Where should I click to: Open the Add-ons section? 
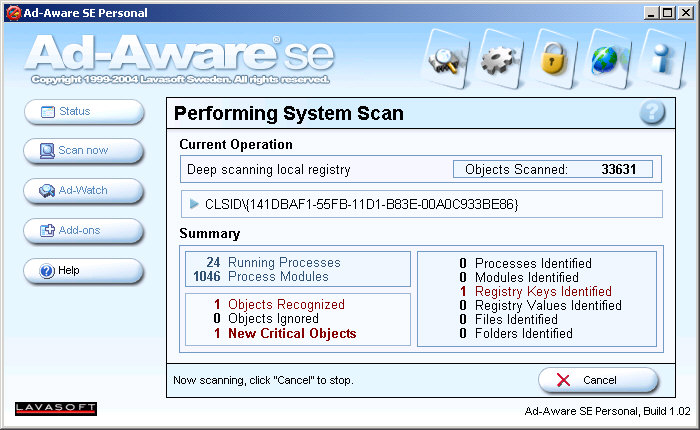point(84,230)
